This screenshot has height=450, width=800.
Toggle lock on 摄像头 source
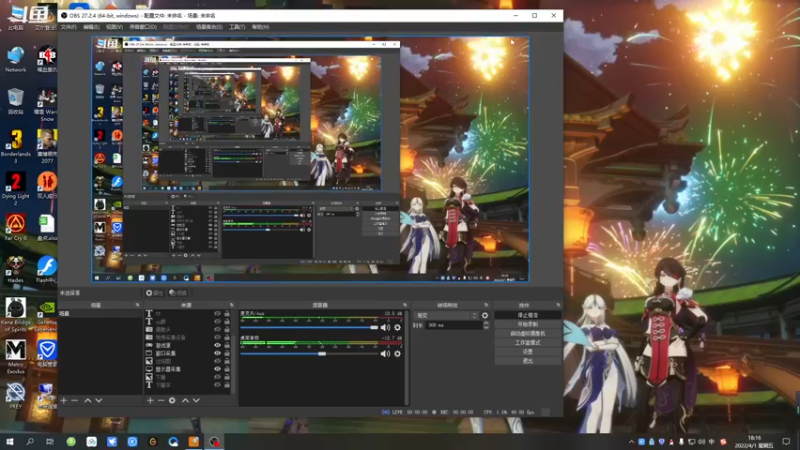[227, 330]
